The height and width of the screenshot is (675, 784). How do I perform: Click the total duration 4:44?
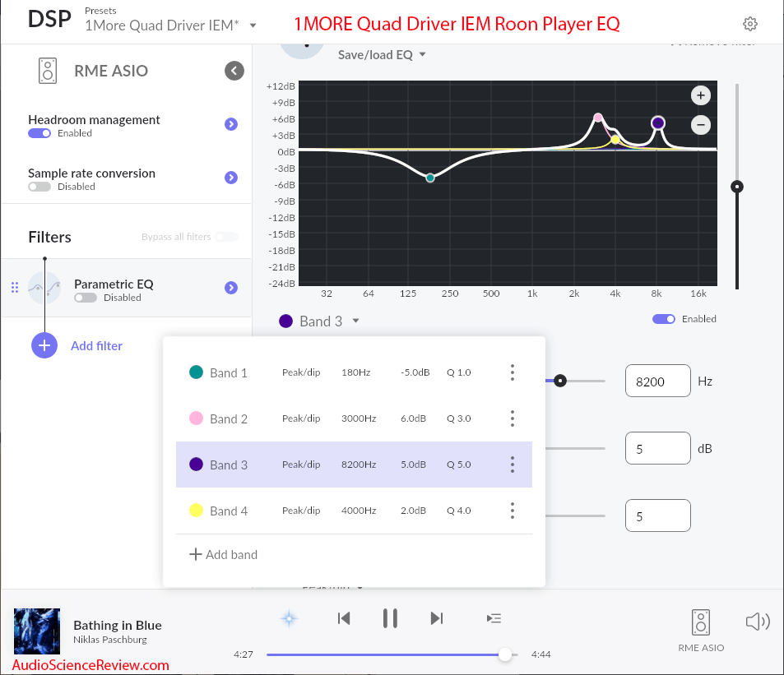[x=541, y=654]
